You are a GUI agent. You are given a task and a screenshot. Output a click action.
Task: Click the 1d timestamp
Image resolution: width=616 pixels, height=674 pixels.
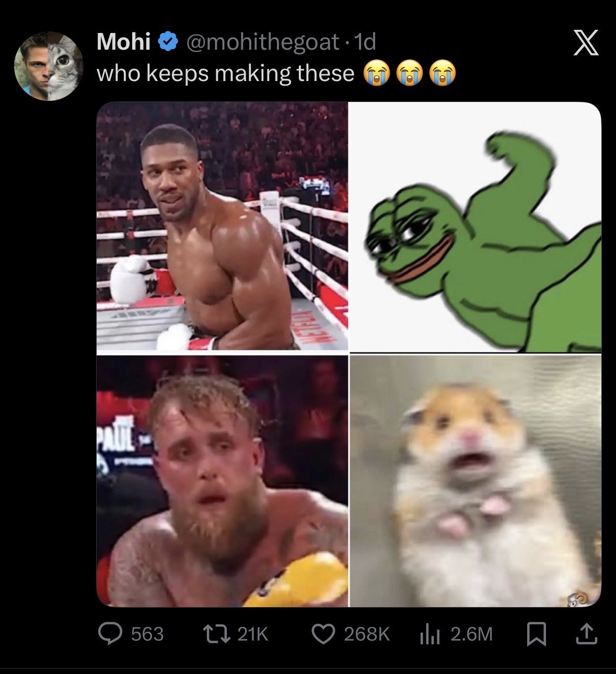tap(365, 42)
